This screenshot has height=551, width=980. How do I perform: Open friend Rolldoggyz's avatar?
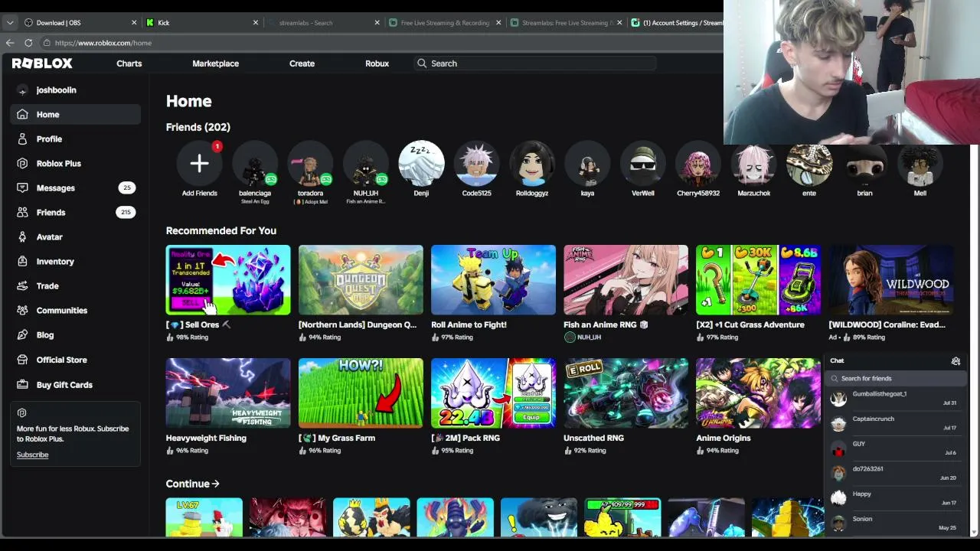click(x=532, y=163)
